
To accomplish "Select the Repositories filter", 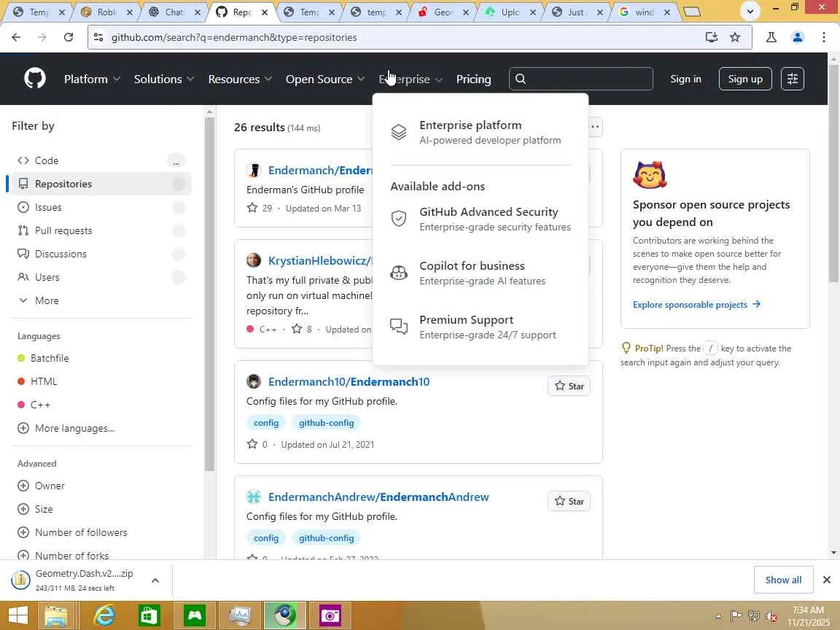I will pos(101,184).
